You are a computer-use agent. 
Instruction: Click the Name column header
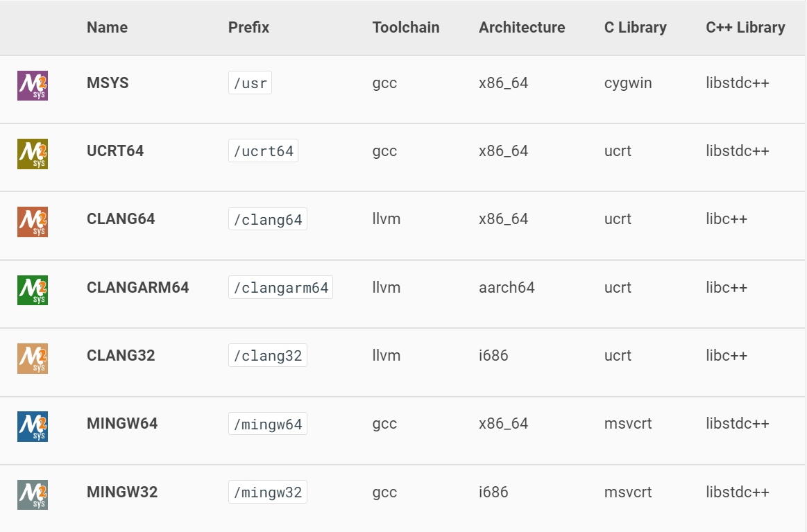(107, 27)
